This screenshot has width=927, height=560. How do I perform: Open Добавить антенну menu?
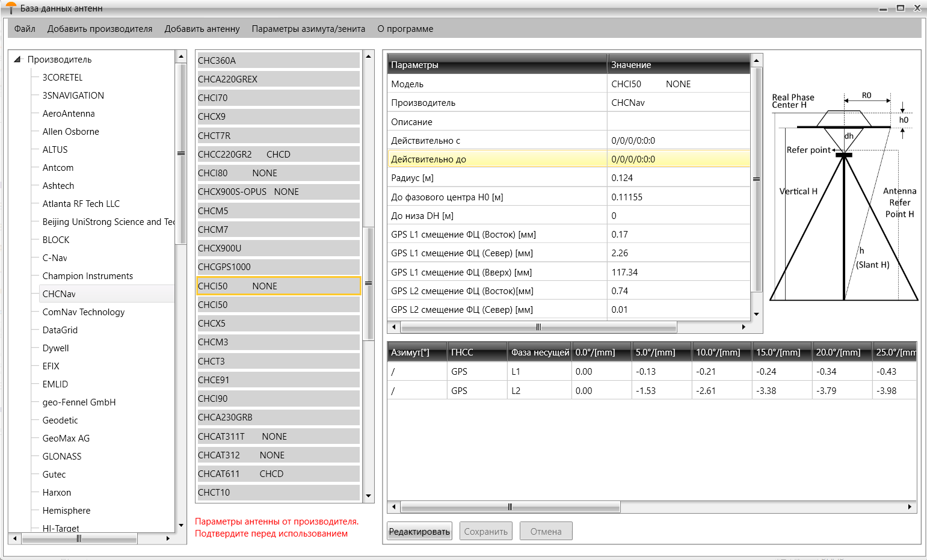point(202,29)
